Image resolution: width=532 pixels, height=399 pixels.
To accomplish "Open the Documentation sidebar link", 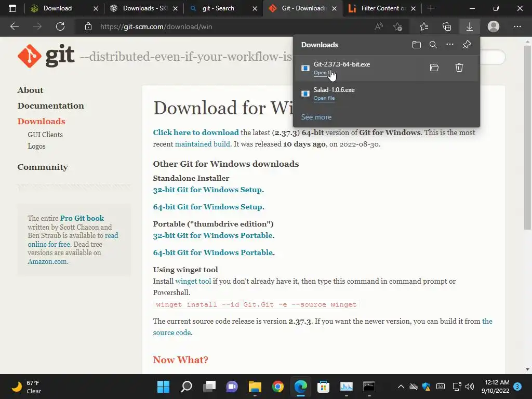I will 50,106.
